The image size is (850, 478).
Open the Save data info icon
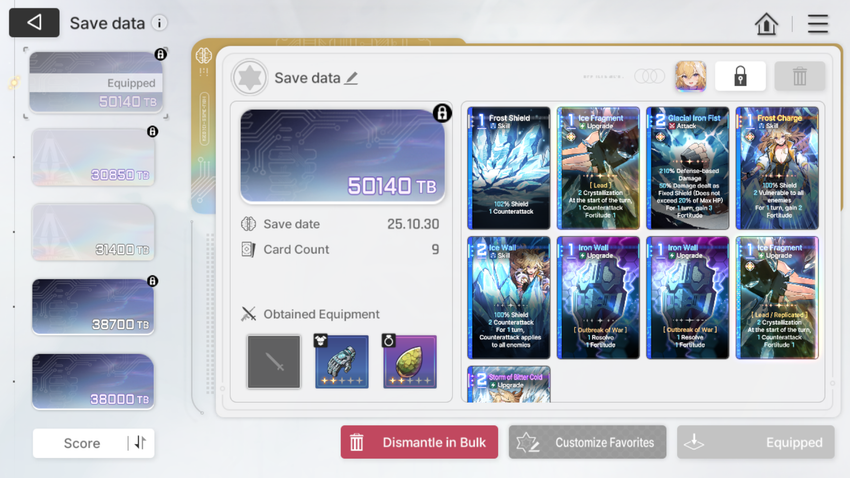(x=159, y=23)
